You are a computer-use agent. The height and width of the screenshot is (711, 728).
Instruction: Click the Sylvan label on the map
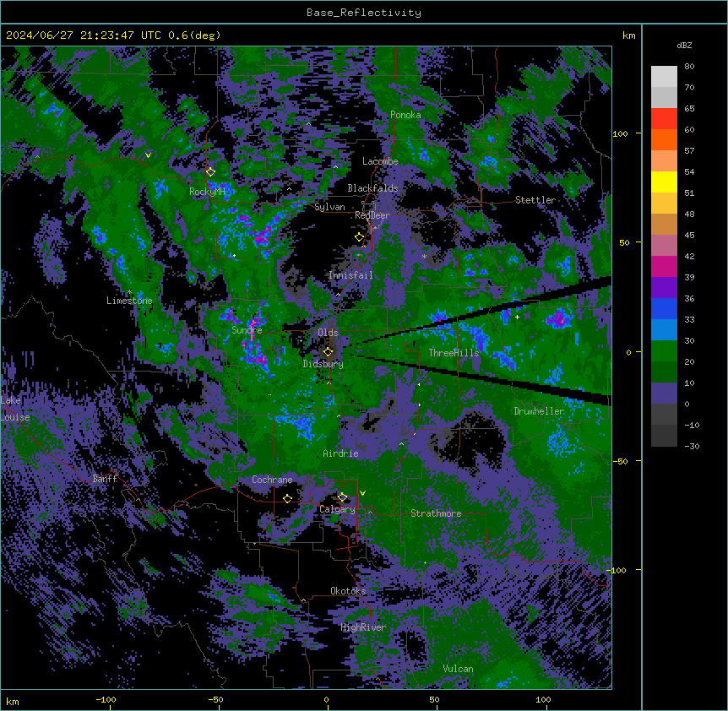(x=329, y=207)
